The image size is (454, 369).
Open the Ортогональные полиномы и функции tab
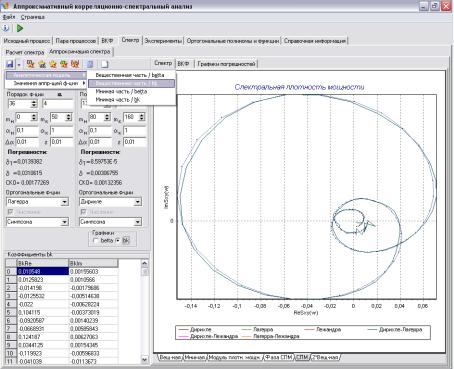click(x=233, y=41)
